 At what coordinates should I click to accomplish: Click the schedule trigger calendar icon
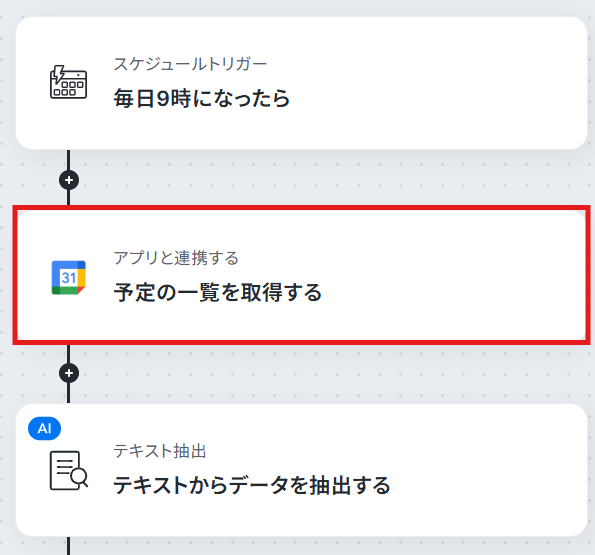[x=68, y=82]
